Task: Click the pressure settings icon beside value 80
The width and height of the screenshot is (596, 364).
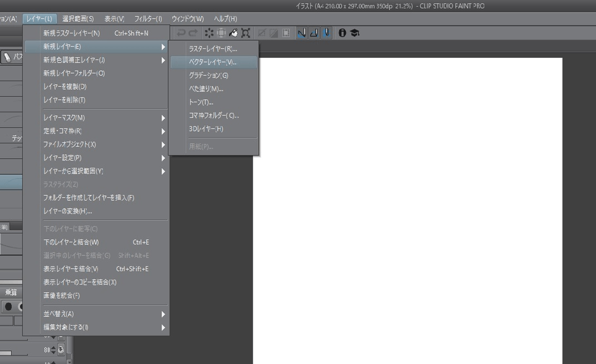Action: point(61,350)
